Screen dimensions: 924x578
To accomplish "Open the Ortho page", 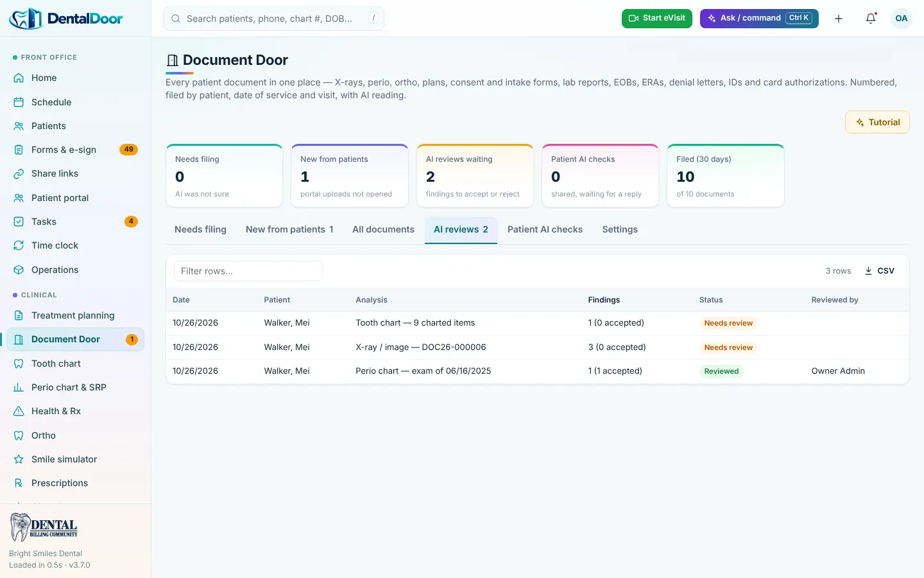I will point(75,435).
